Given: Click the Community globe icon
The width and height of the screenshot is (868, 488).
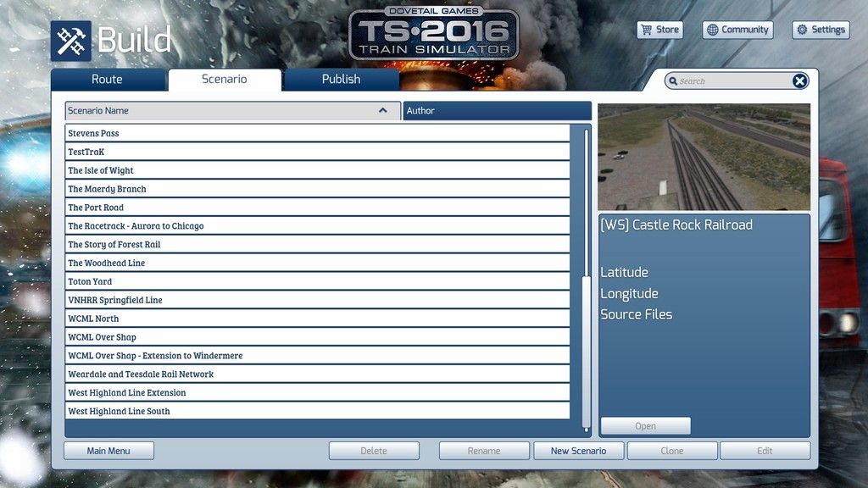Looking at the screenshot, I should tap(712, 30).
